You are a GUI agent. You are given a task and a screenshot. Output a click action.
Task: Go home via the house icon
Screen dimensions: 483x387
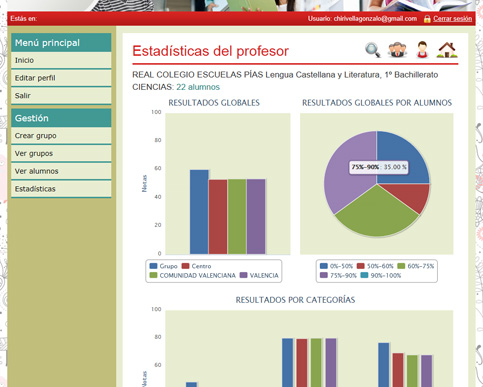tap(447, 50)
